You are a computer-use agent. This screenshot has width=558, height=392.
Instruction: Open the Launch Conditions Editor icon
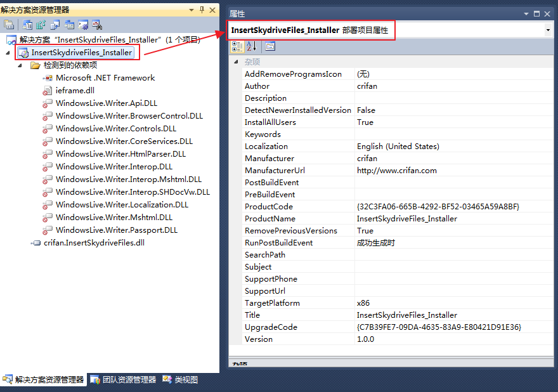tap(97, 25)
